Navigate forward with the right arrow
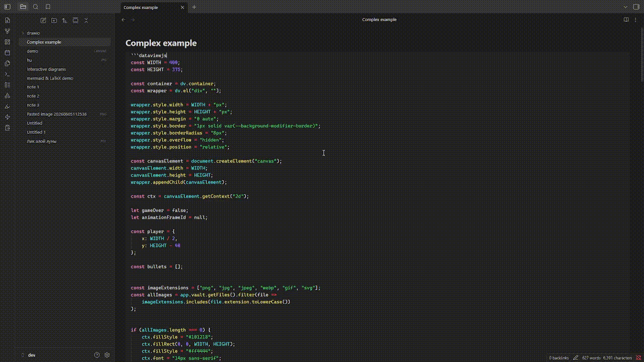The width and height of the screenshot is (644, 362). [x=133, y=20]
